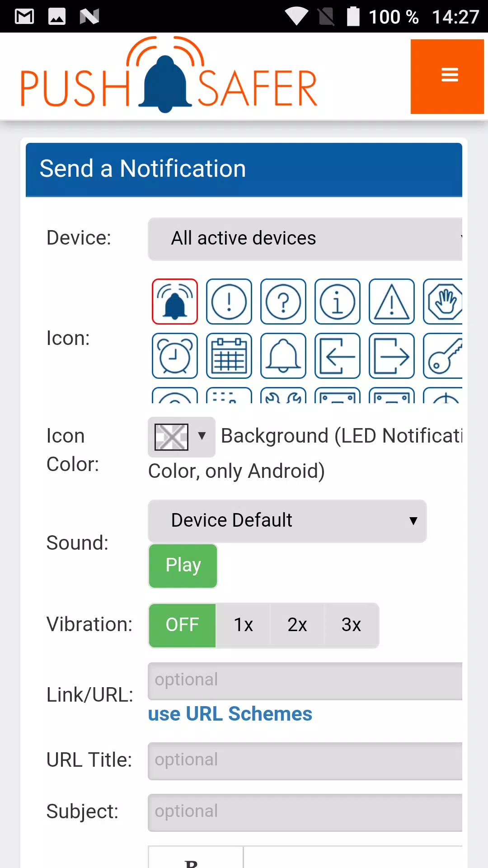Set vibration to 1x
This screenshot has height=868, width=488.
pos(243,625)
